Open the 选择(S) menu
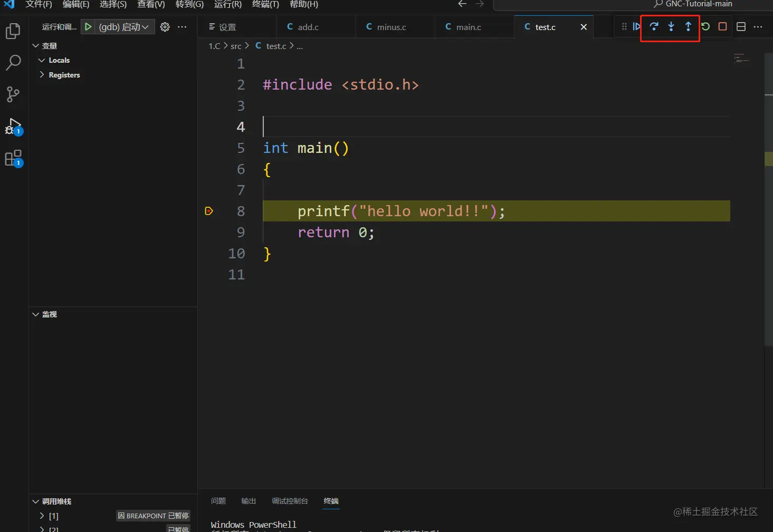This screenshot has width=773, height=532. (x=113, y=4)
